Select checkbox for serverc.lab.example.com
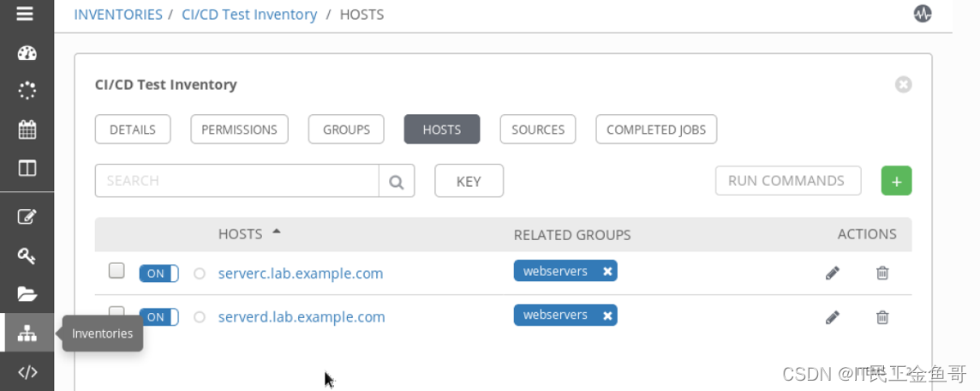The height and width of the screenshot is (391, 980). click(x=117, y=270)
